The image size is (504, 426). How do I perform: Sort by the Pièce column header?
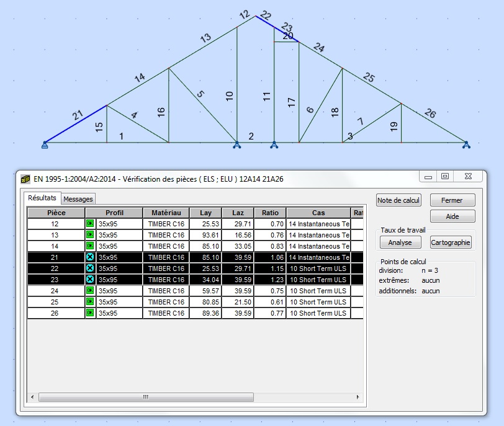(x=56, y=213)
